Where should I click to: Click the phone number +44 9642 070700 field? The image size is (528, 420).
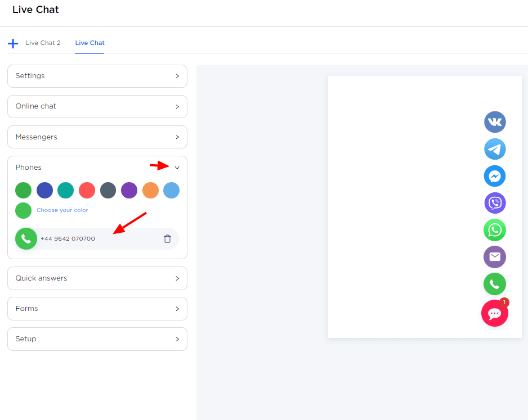(96, 239)
